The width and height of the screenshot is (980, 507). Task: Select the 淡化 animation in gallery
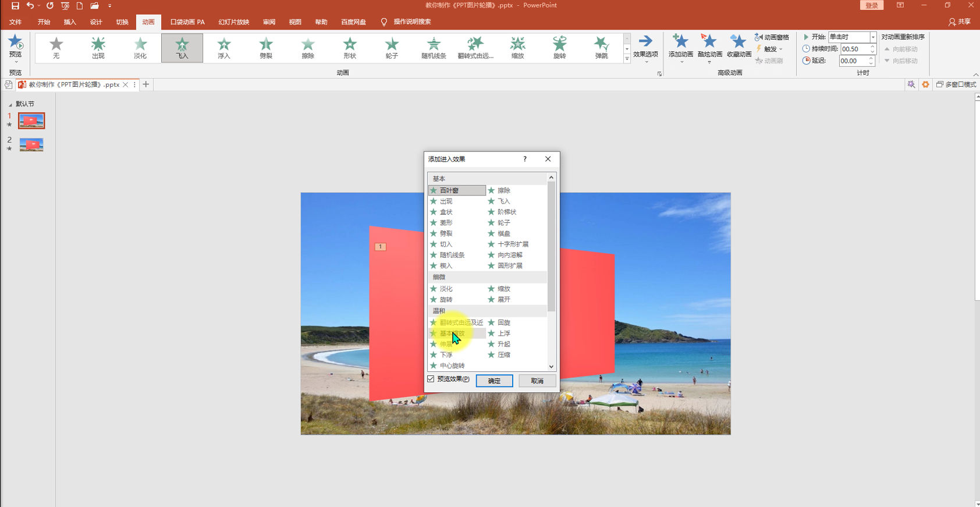[x=140, y=48]
